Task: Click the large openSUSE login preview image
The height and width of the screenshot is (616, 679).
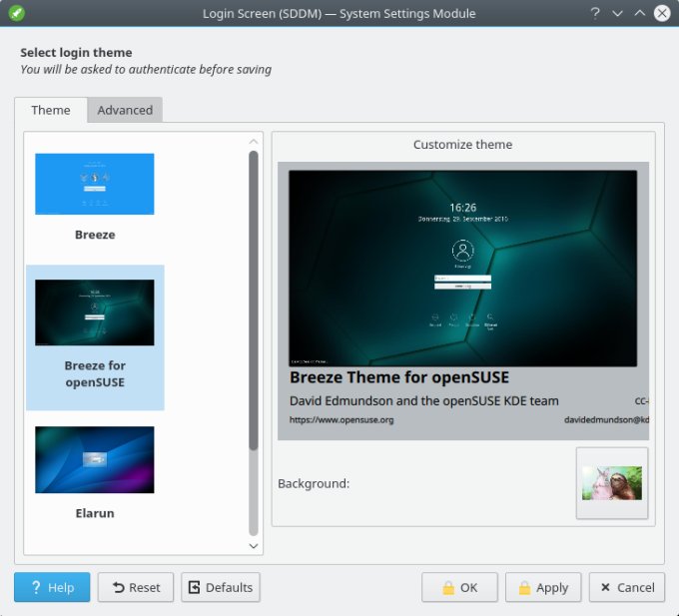Action: coord(463,268)
